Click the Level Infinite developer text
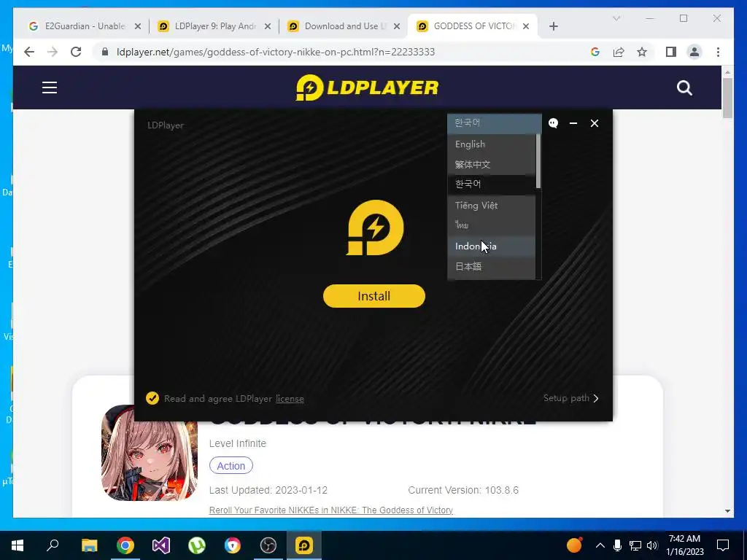The height and width of the screenshot is (560, 747). coord(238,443)
